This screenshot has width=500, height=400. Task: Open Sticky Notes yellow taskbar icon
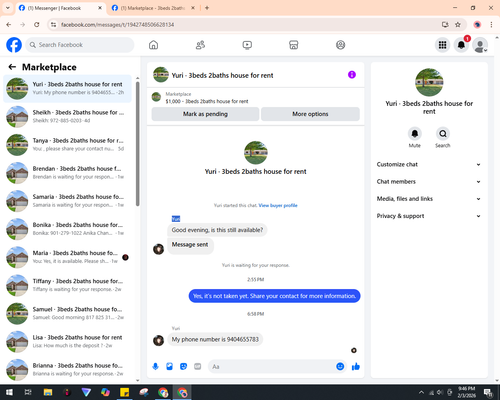point(125,392)
